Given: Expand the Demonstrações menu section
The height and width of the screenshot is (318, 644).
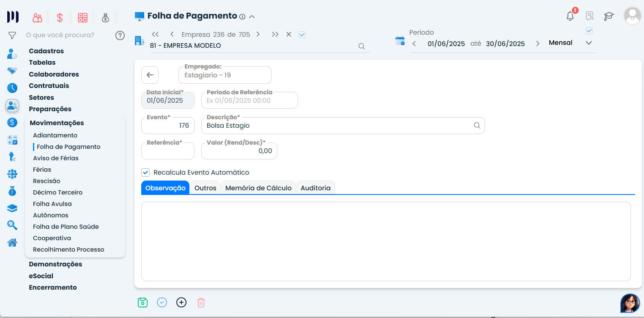Looking at the screenshot, I should pyautogui.click(x=55, y=264).
